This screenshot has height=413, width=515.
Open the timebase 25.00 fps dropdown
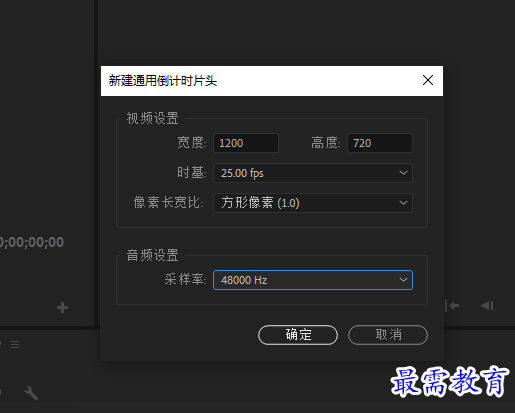pos(313,173)
